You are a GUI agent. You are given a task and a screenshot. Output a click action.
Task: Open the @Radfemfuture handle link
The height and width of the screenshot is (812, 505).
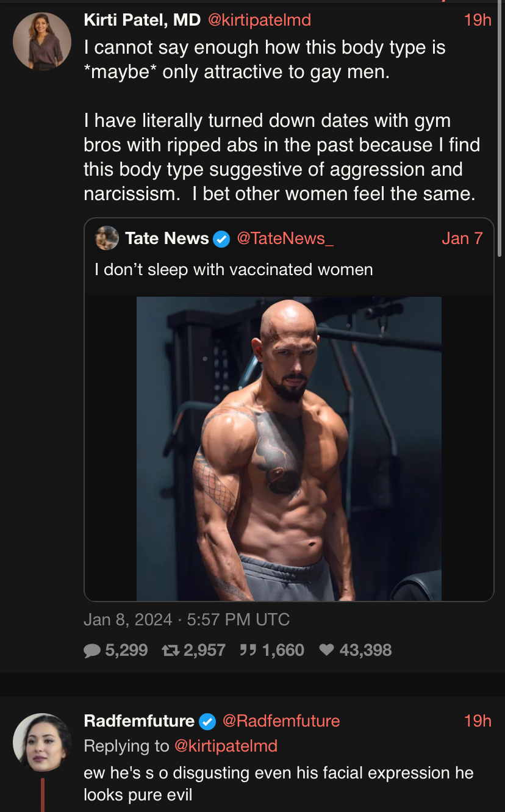point(281,721)
